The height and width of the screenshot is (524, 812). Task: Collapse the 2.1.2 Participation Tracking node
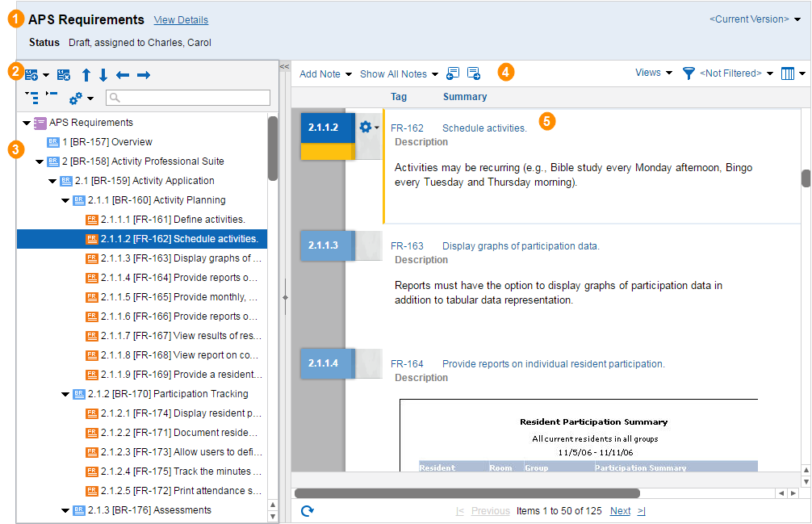[x=65, y=394]
